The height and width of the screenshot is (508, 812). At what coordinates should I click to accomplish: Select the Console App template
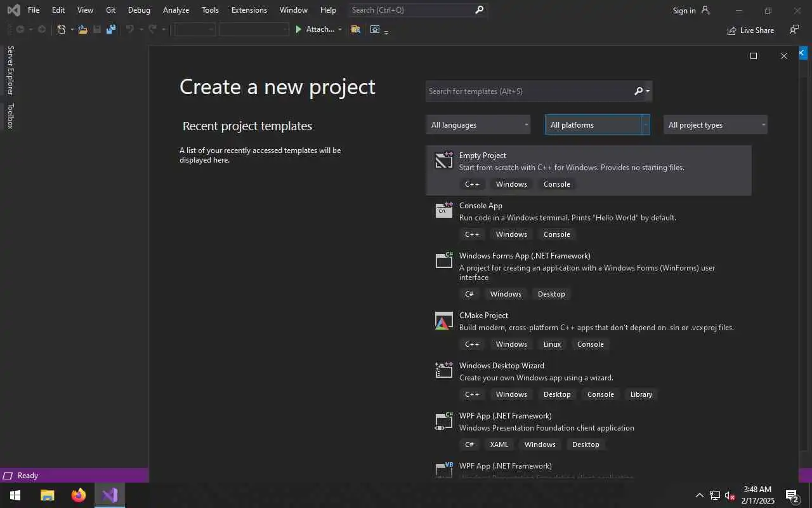(x=589, y=220)
